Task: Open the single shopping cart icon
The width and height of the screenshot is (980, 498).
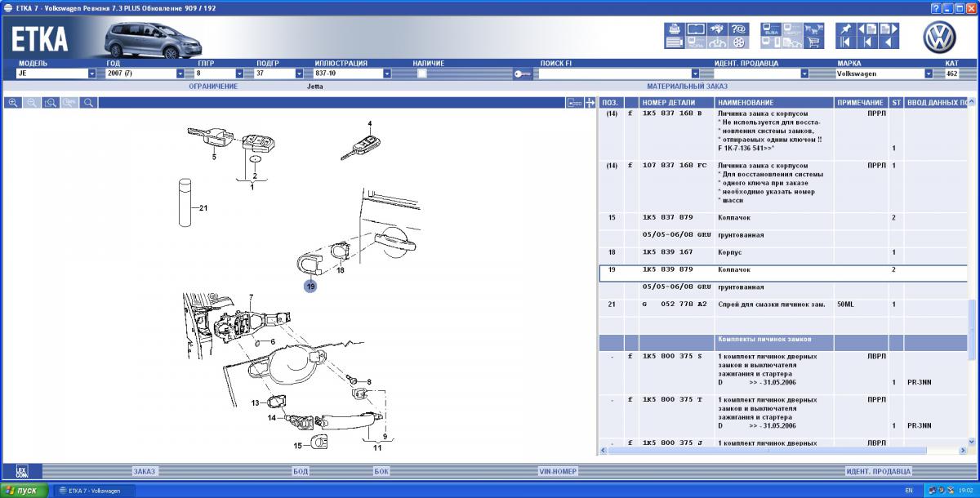Action: coord(813,42)
